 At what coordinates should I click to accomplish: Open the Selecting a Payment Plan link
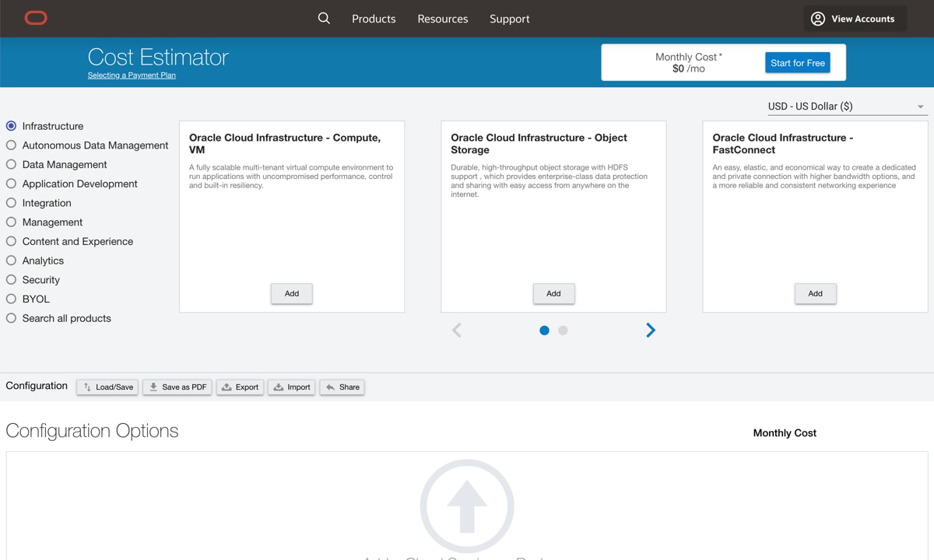(x=131, y=75)
